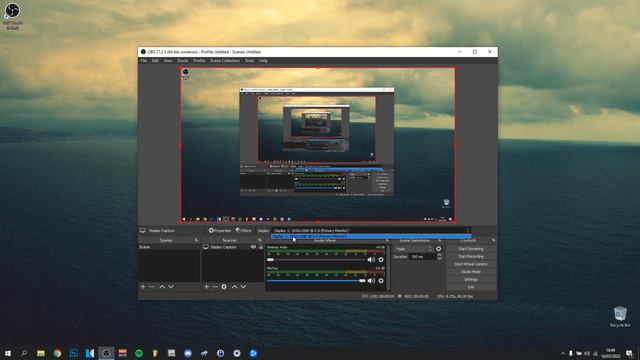Select highlighted Display 1 option in dropdown list
Viewport: 640px width, 360px height.
(371, 236)
